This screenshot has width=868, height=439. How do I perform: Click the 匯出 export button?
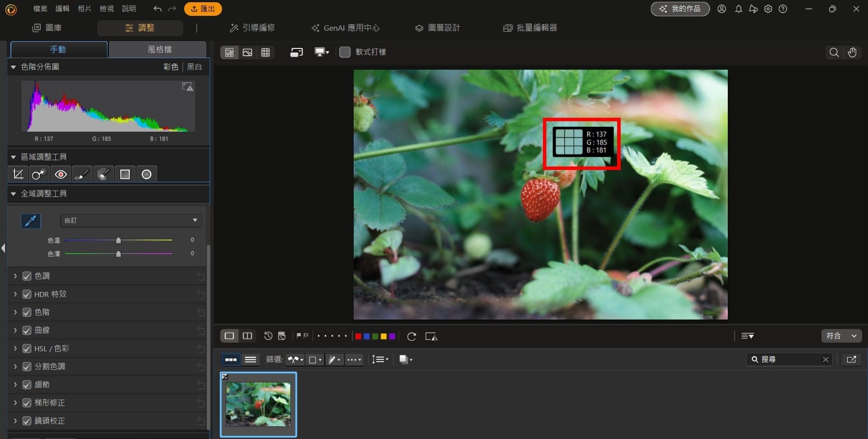(x=203, y=9)
